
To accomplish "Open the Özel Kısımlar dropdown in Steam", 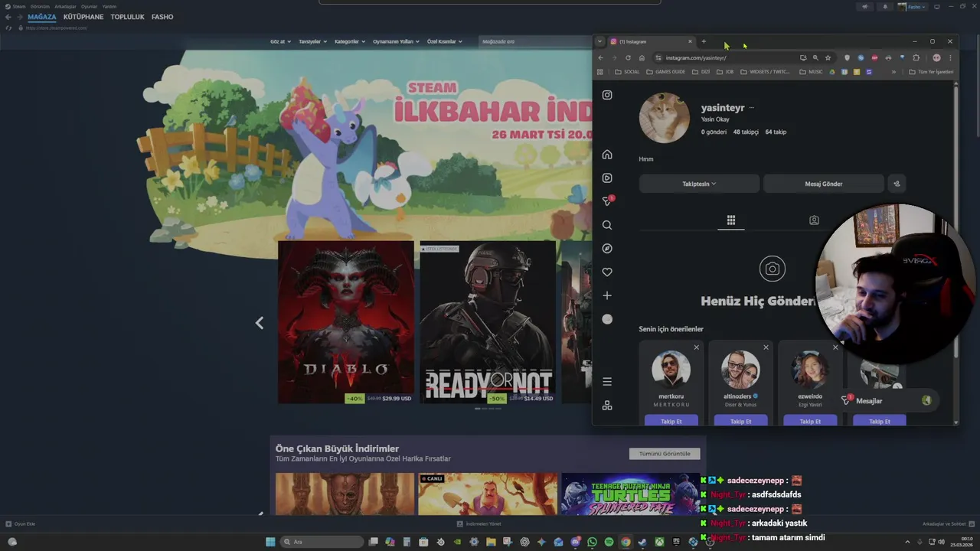I will point(444,41).
